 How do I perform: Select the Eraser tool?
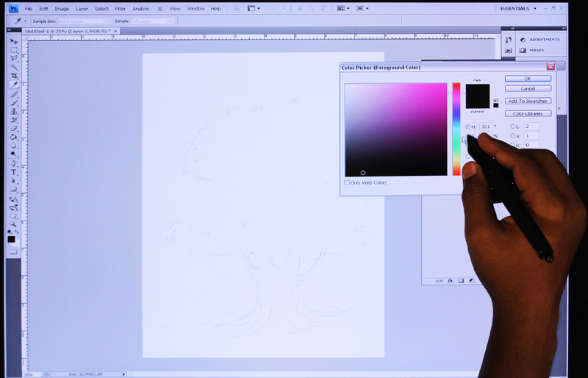pos(14,129)
